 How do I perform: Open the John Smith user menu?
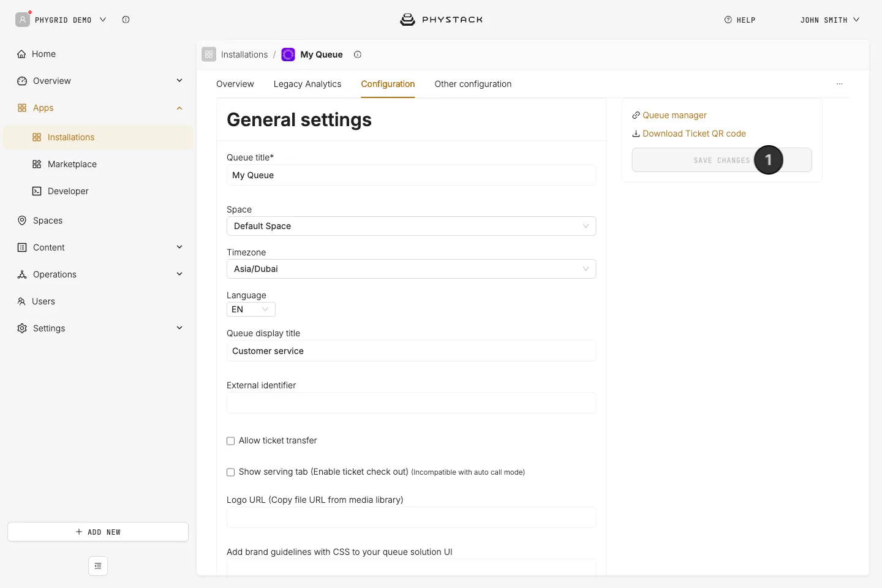829,20
